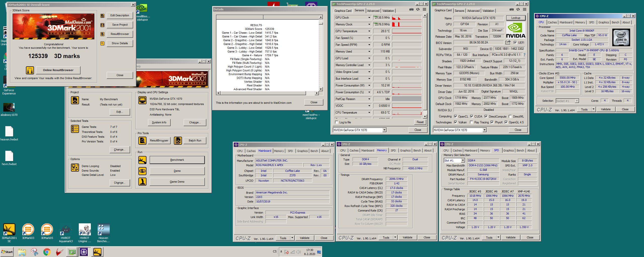This screenshot has width=644, height=257.
Task: Open GPU selector dropdown in GPU-Z Graphics Card window
Action: (484, 130)
